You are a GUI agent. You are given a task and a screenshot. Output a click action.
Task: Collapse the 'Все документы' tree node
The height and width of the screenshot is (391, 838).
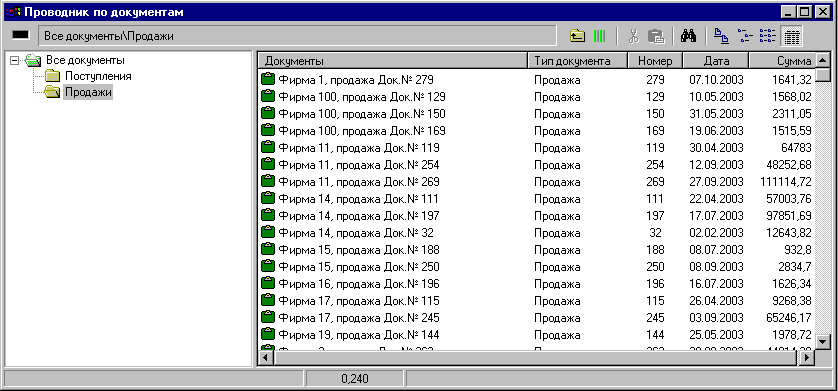(14, 60)
